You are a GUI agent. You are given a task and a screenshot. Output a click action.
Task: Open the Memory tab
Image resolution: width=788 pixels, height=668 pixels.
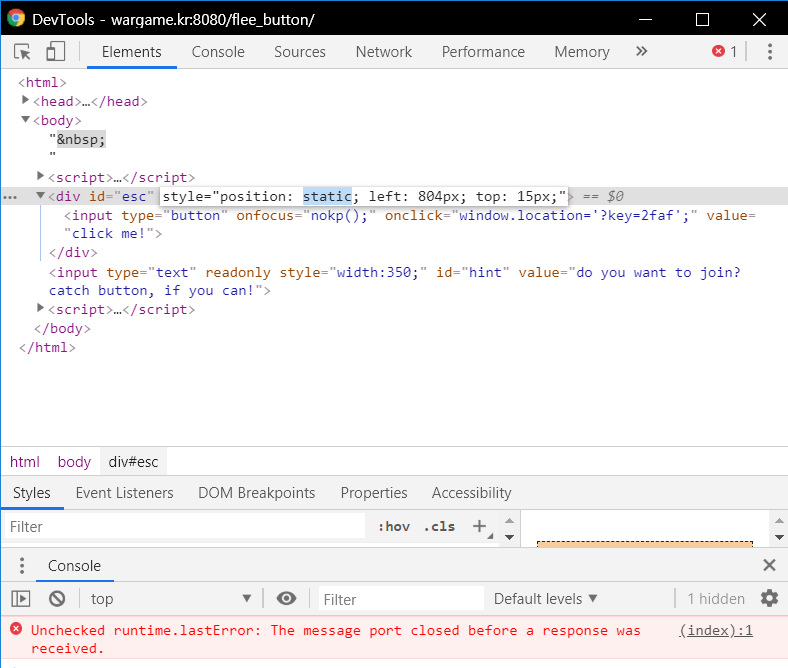[582, 52]
